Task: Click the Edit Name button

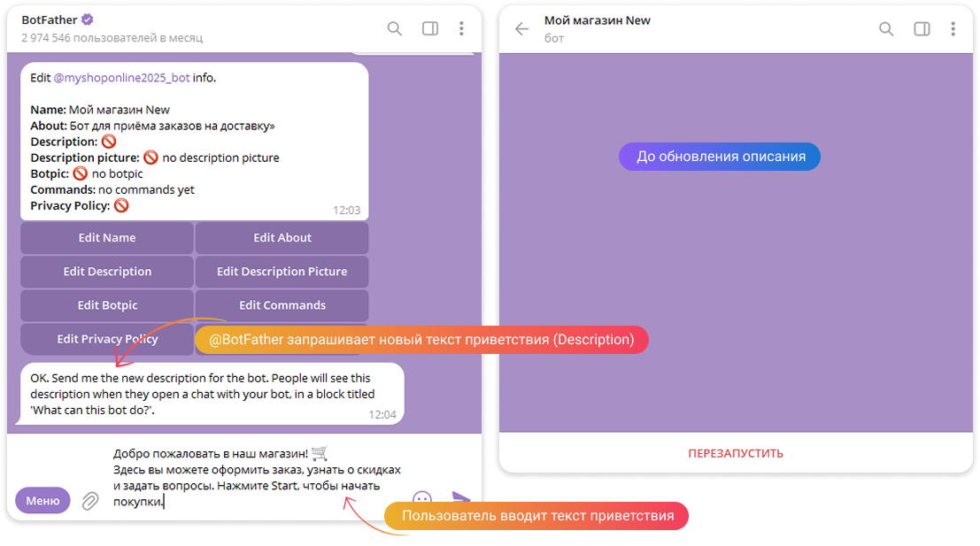Action: coord(107,238)
